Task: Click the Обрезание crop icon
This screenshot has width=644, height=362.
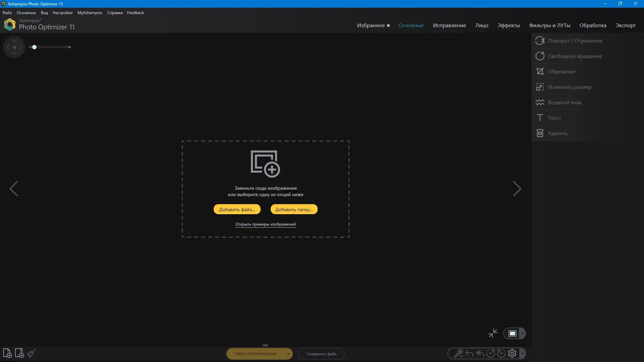Action: tap(540, 71)
